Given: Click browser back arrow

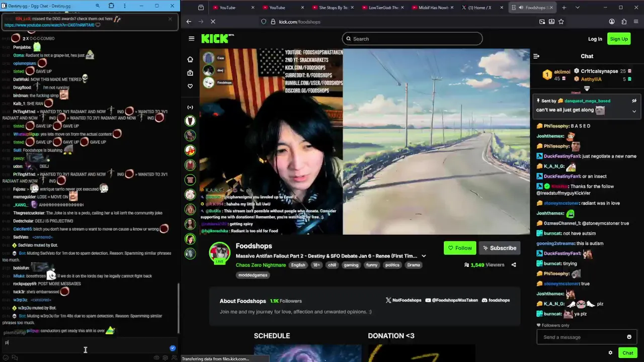Looking at the screenshot, I should tap(189, 22).
